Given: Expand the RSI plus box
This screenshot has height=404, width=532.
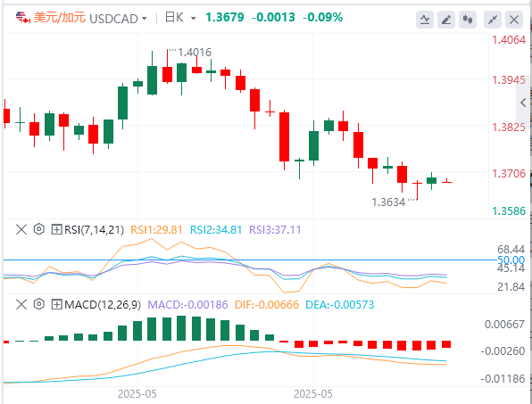Looking at the screenshot, I should pos(56,230).
